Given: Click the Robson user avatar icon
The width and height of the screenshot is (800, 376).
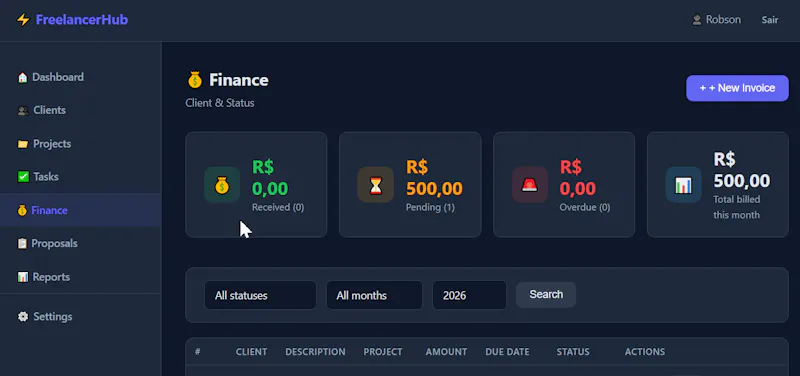Looking at the screenshot, I should click(696, 20).
